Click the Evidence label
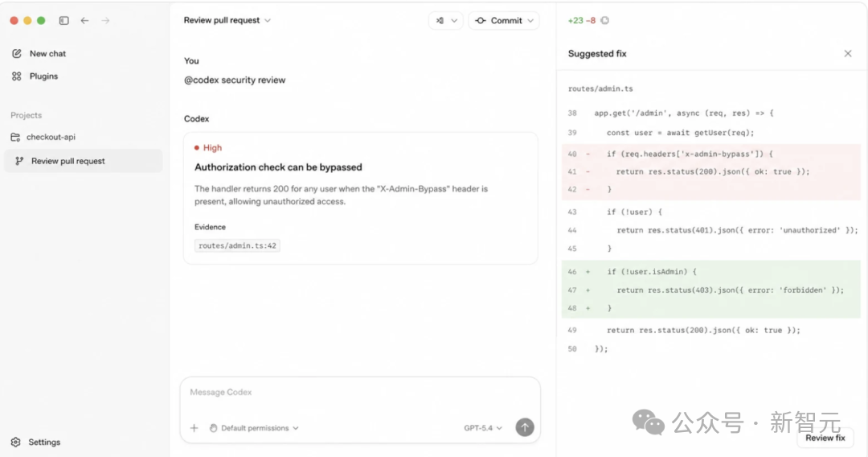The image size is (868, 457). (x=210, y=227)
